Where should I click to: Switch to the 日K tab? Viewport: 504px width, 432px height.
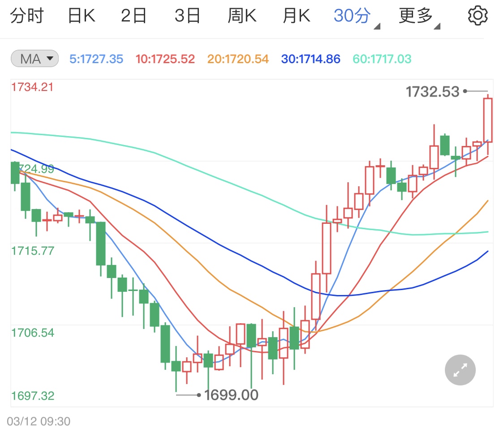click(82, 15)
